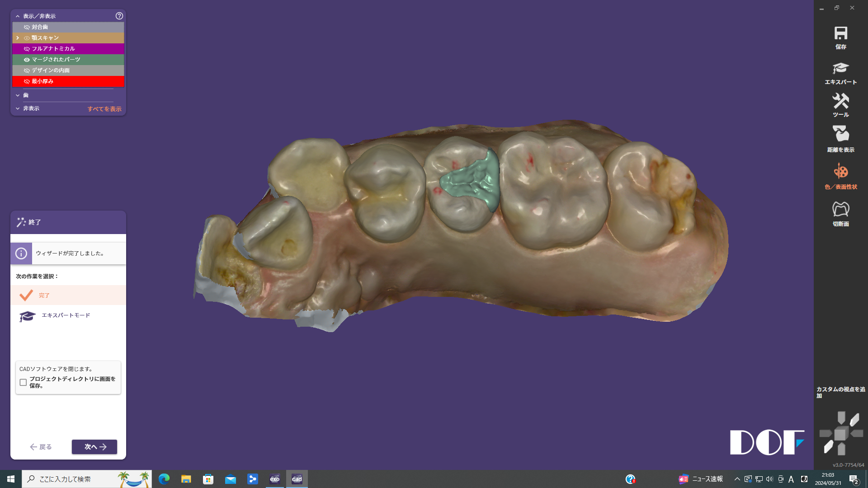Click the sync status tray icon with blue dot
Screen dimensions: 868x488
click(x=748, y=479)
